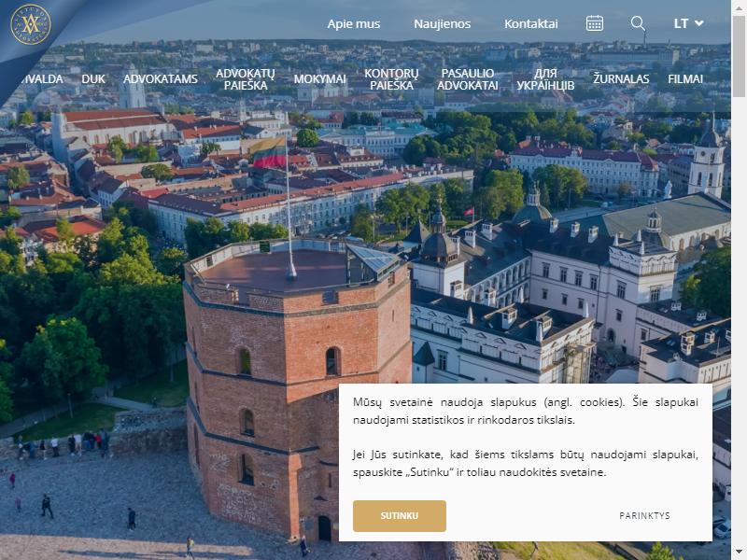Select the MOKYMAI navigation item
Viewport: 747px width, 560px height.
pos(319,79)
